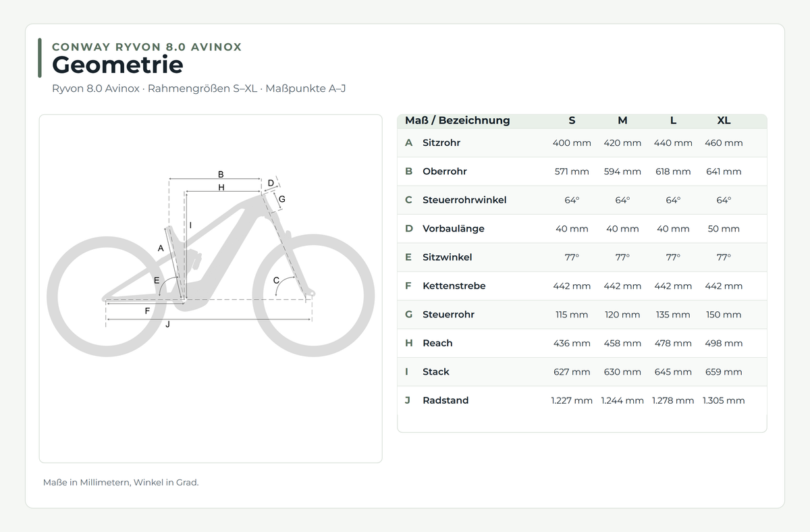This screenshot has height=532, width=810.
Task: Click the 458 mm Reach value
Action: pyautogui.click(x=622, y=343)
